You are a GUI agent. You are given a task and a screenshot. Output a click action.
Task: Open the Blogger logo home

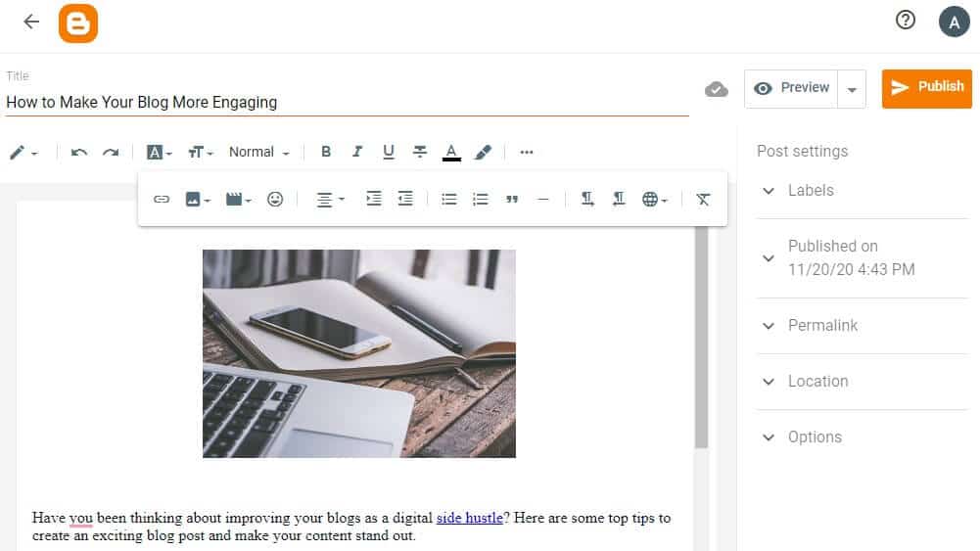point(78,23)
